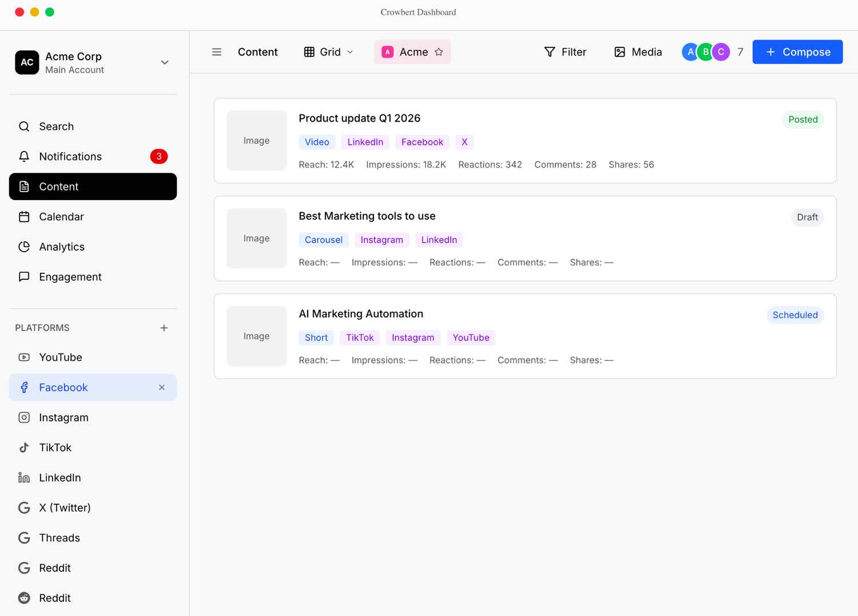Expand the Acme Corp account switcher
The width and height of the screenshot is (858, 616).
point(164,62)
